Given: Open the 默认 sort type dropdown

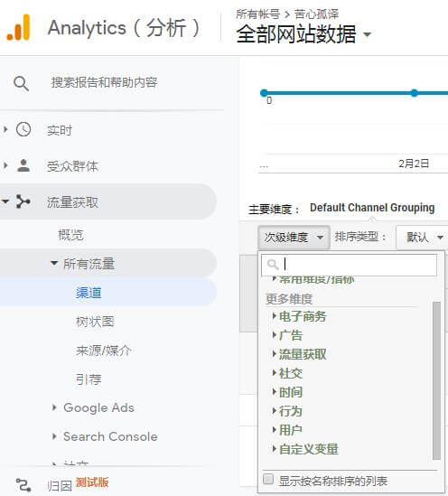Looking at the screenshot, I should (422, 237).
